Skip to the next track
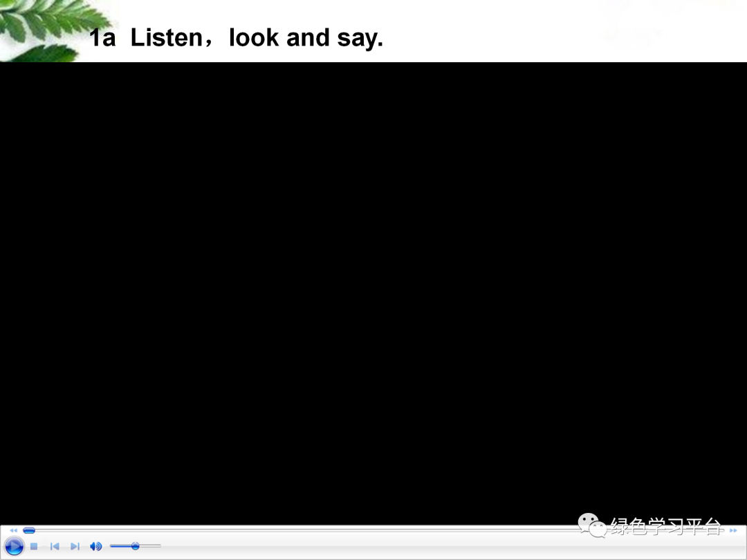The image size is (747, 560). pos(75,546)
